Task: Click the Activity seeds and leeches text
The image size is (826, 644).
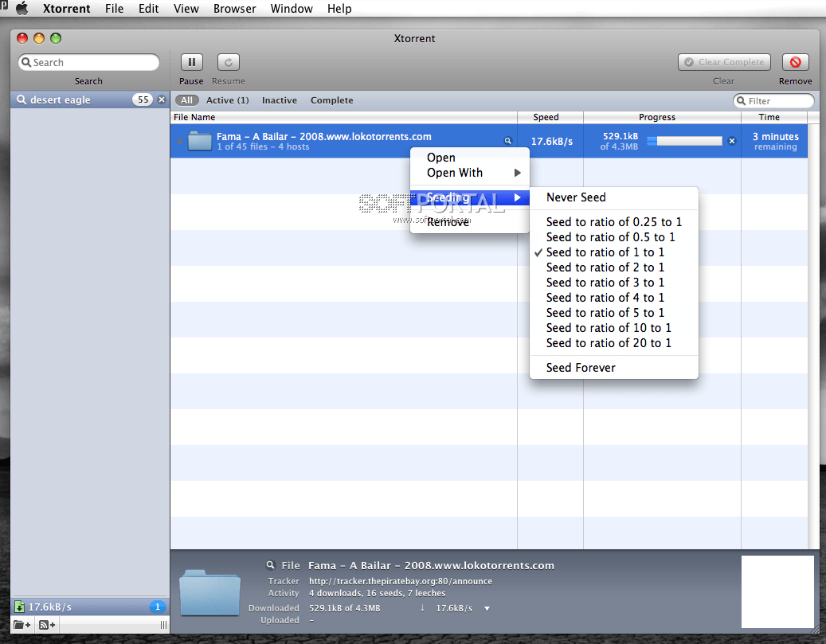Action: 378,593
